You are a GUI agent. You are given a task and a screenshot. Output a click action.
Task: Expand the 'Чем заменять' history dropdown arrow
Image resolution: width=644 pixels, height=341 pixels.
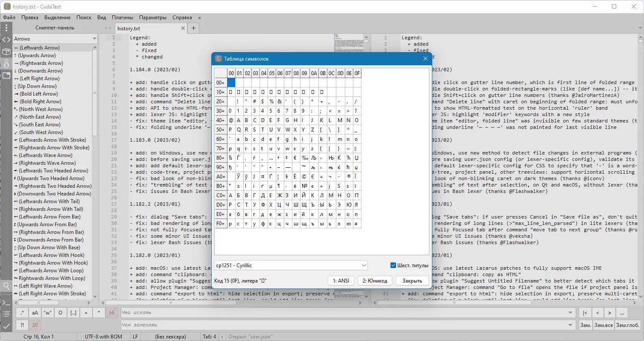tap(571, 325)
